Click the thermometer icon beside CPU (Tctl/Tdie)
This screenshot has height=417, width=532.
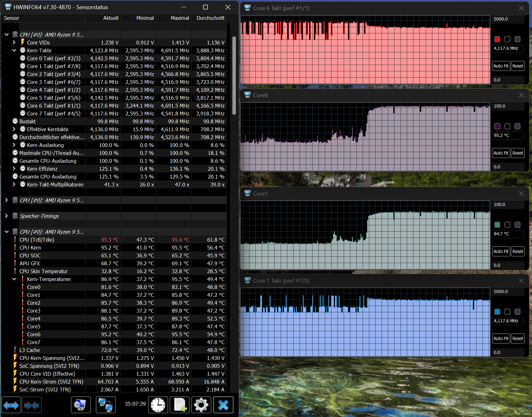(x=15, y=240)
